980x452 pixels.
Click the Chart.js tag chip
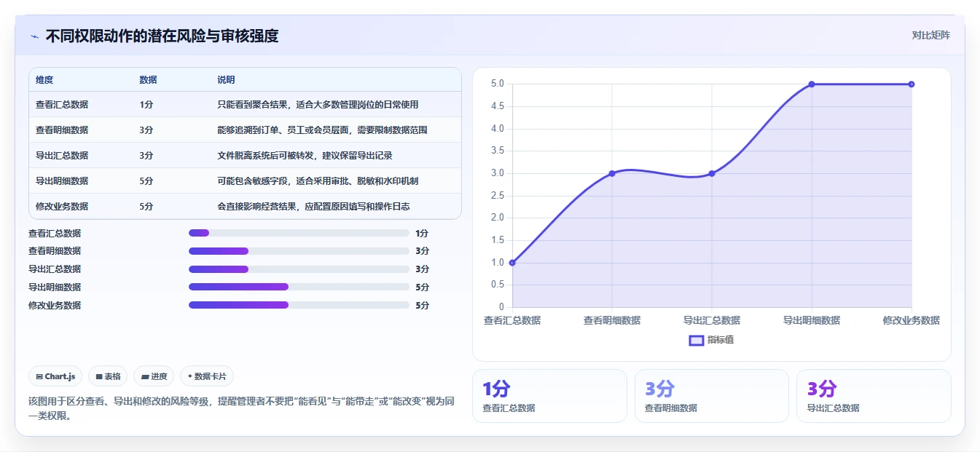point(56,376)
